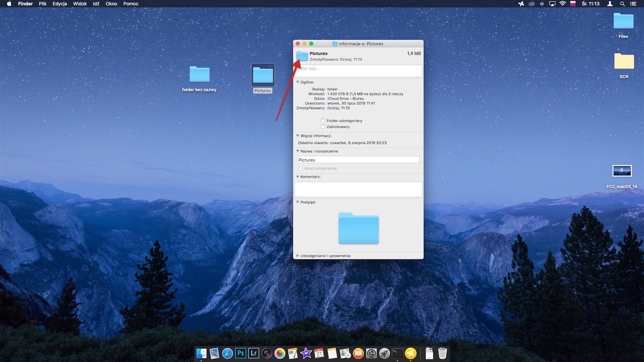Launch iMovie from the Dock
Viewport: 644px width, 362px height.
click(x=306, y=353)
